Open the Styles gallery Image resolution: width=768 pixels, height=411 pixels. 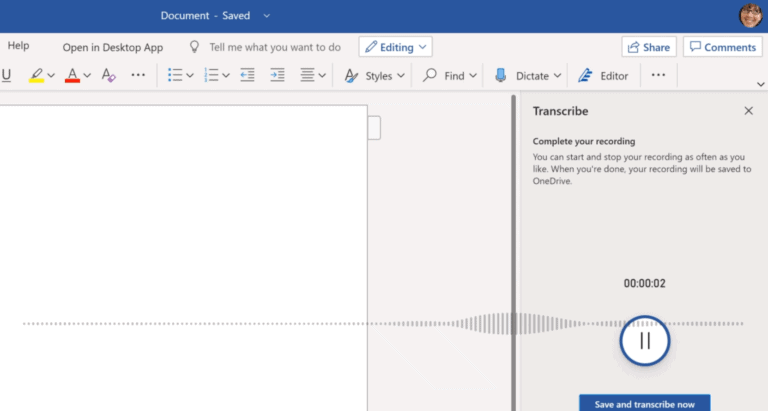375,75
